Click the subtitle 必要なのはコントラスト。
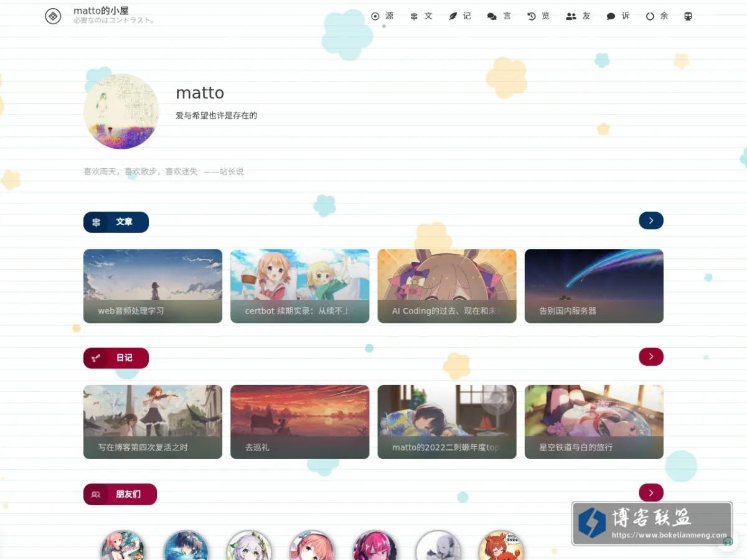The image size is (747, 560). coord(114,20)
